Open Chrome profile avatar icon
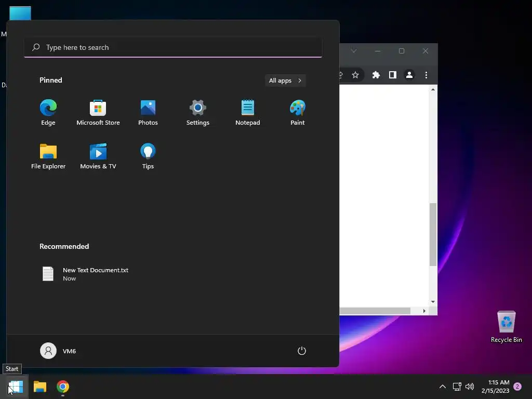The width and height of the screenshot is (532, 399). coord(409,75)
